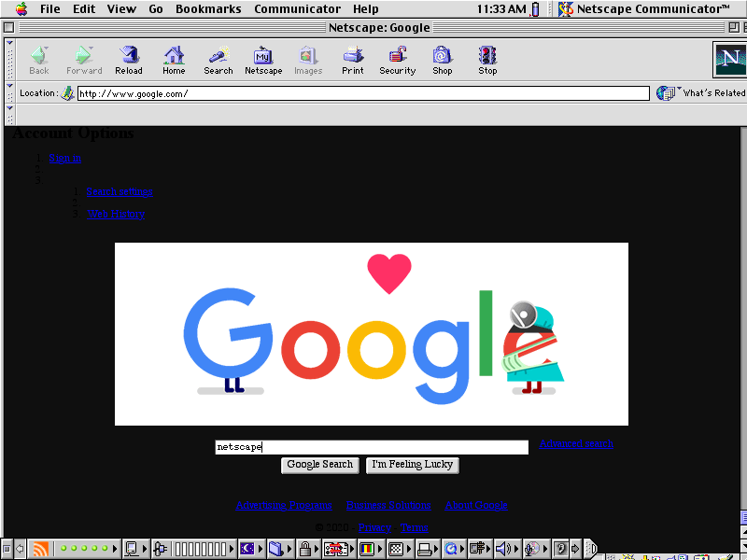Open the What's Related dropdown

(701, 92)
